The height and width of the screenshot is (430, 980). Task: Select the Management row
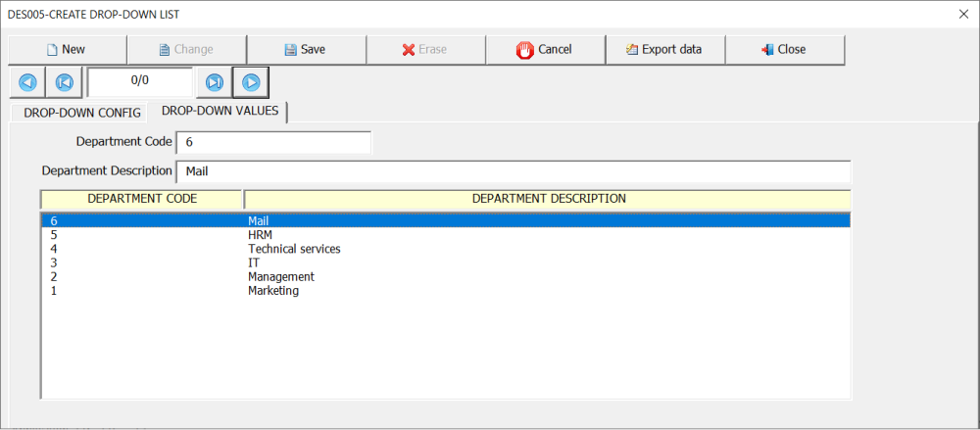coord(446,276)
